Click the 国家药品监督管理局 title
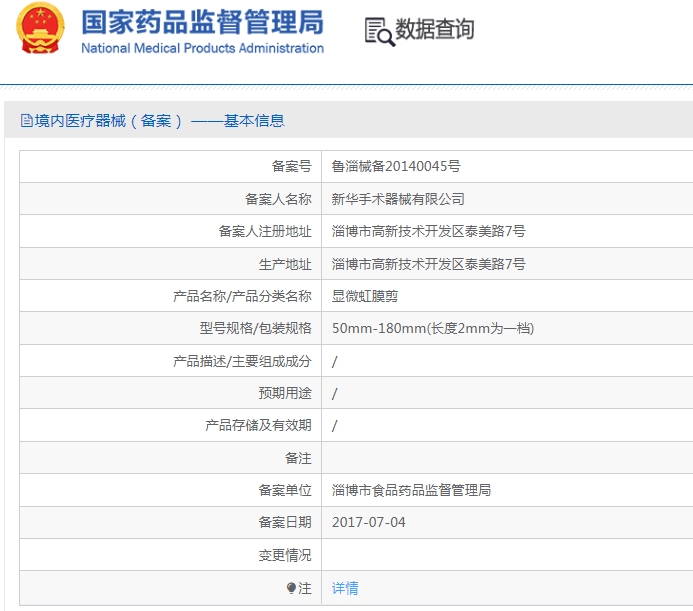This screenshot has height=611, width=693. (x=202, y=22)
